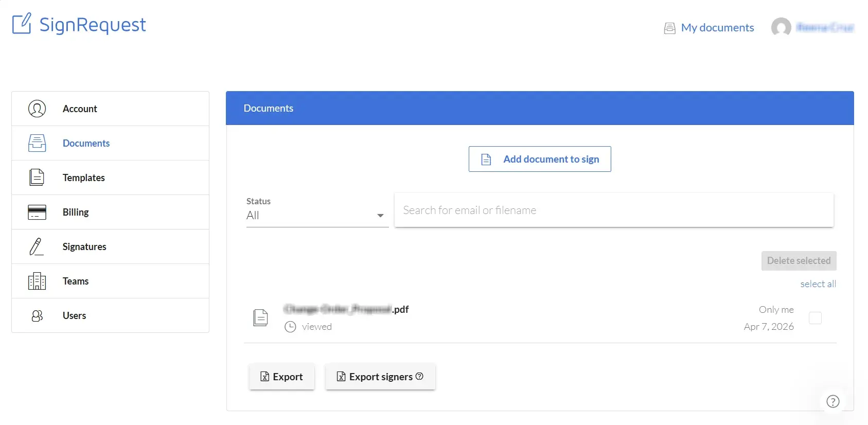This screenshot has width=868, height=425.
Task: Click the viewed status text
Action: (317, 327)
